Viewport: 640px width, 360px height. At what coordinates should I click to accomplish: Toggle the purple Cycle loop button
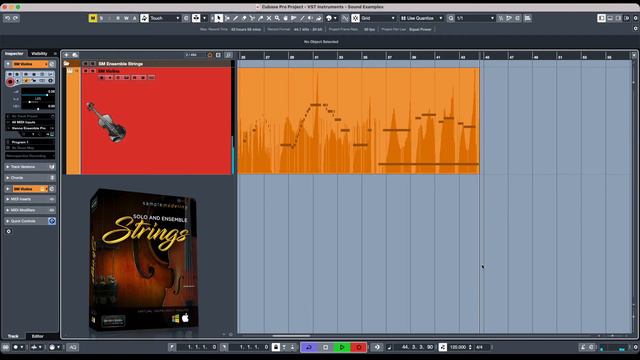(309, 347)
